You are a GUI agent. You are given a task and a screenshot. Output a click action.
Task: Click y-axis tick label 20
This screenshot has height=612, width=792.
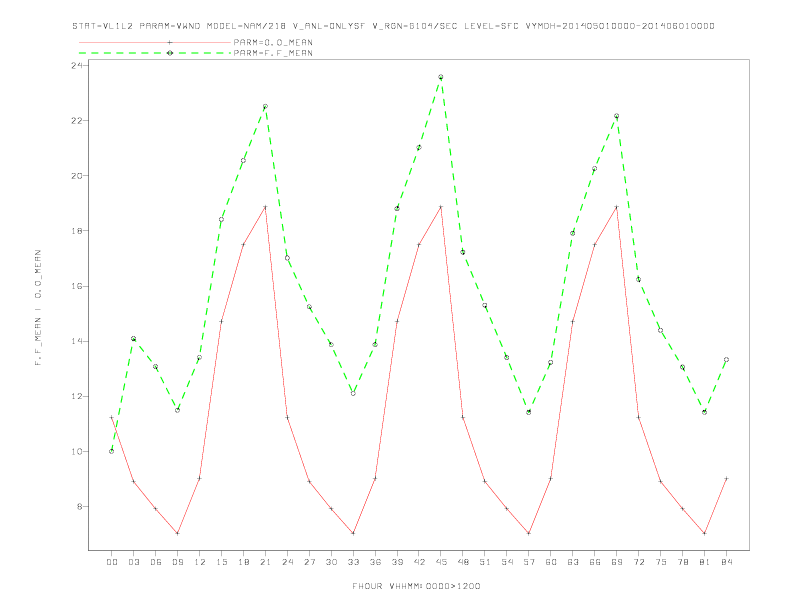[77, 176]
